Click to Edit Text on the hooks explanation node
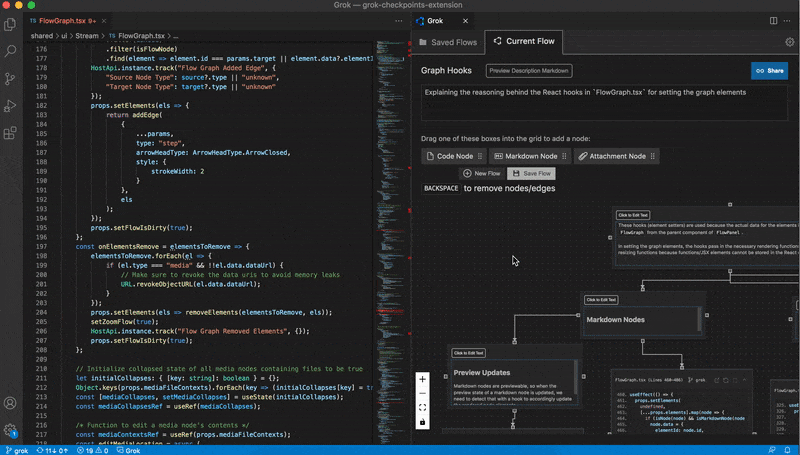Image resolution: width=800 pixels, height=455 pixels. click(x=633, y=215)
